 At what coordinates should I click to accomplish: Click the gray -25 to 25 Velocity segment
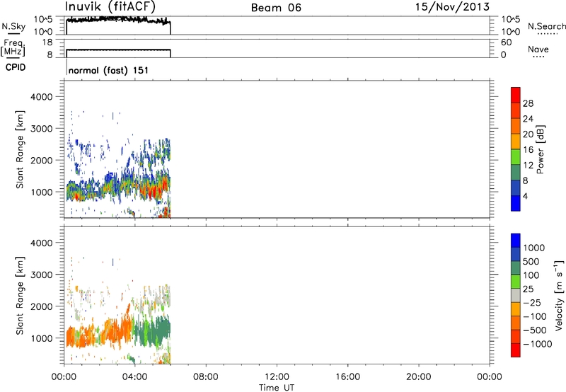click(x=516, y=295)
